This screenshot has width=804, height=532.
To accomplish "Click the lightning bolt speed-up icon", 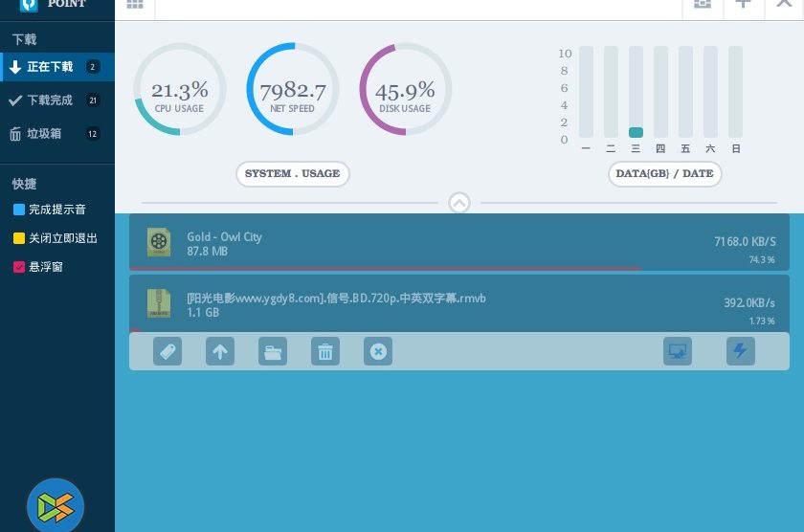I will click(x=741, y=351).
